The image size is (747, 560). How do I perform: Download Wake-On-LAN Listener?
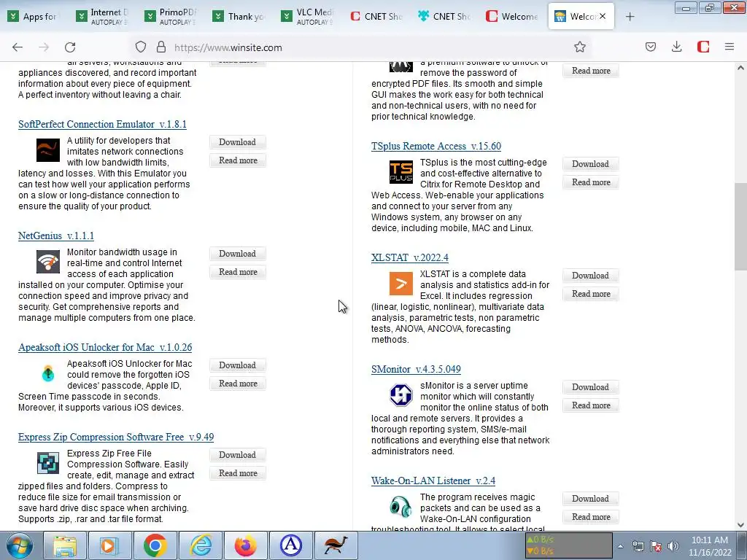pyautogui.click(x=591, y=499)
